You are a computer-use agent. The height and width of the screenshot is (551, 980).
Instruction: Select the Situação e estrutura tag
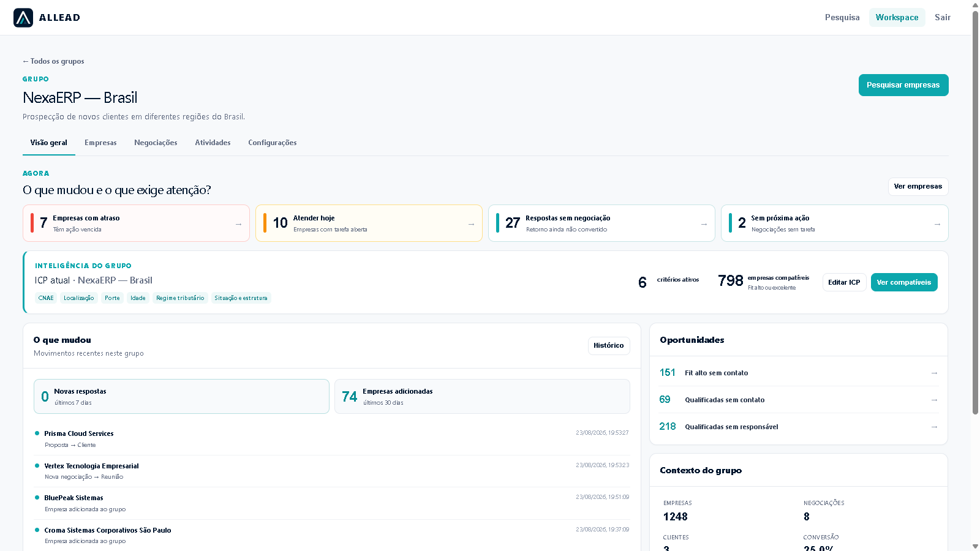(241, 298)
